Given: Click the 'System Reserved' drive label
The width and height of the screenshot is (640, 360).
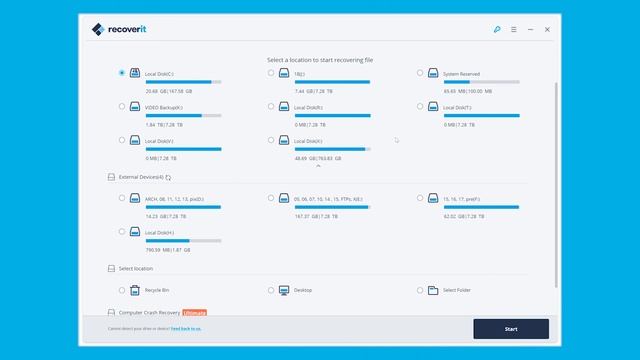Looking at the screenshot, I should [x=462, y=74].
